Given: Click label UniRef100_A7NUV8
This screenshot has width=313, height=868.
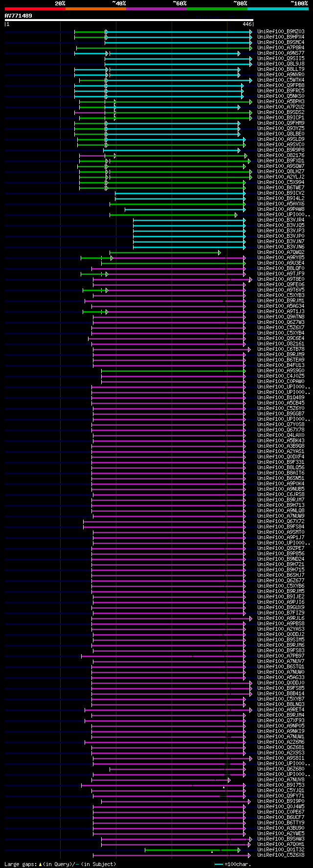Looking at the screenshot, I should [x=281, y=780].
